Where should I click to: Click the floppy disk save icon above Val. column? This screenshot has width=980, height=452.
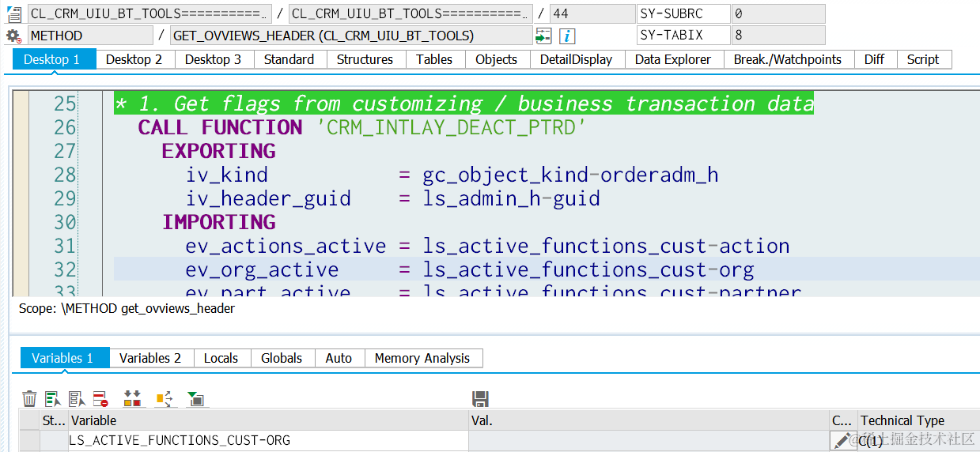tap(480, 399)
